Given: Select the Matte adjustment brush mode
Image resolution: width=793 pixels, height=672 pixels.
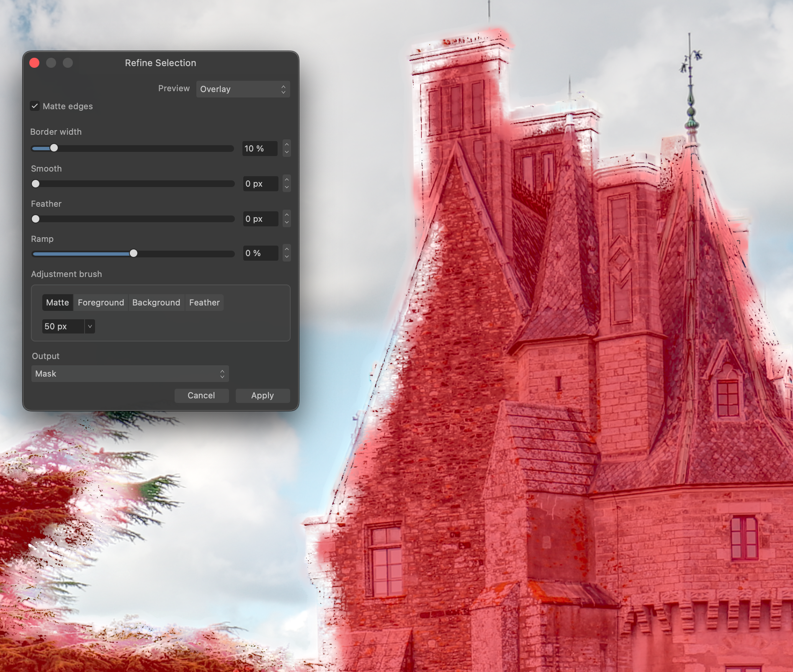Looking at the screenshot, I should point(58,303).
